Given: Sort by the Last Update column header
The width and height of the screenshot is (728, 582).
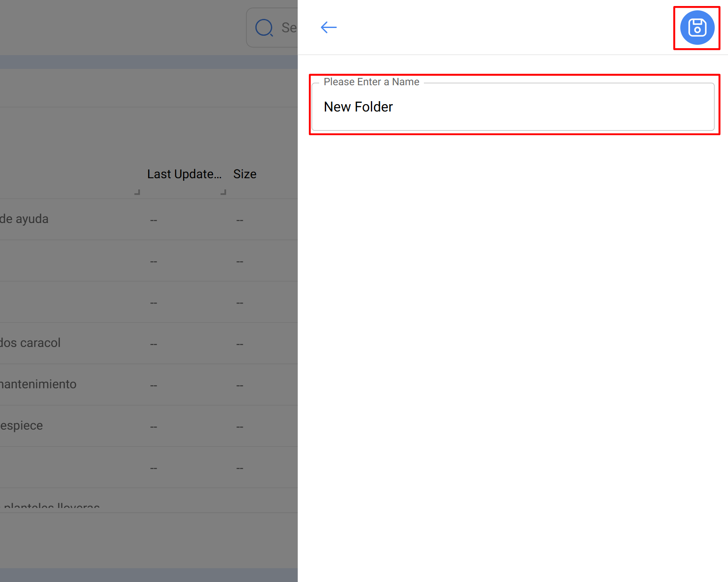Looking at the screenshot, I should coord(184,174).
